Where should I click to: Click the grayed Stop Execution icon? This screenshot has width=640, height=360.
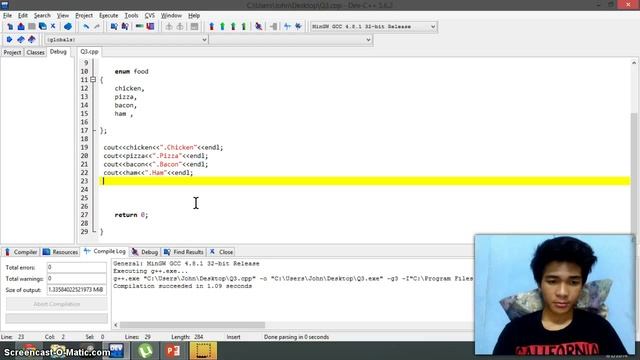(x=273, y=27)
